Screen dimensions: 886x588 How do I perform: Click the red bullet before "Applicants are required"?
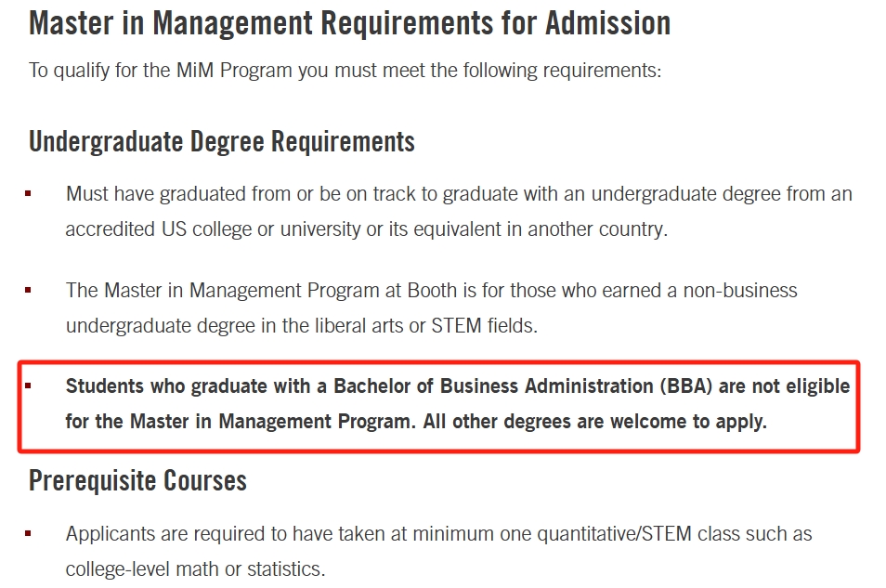(28, 533)
